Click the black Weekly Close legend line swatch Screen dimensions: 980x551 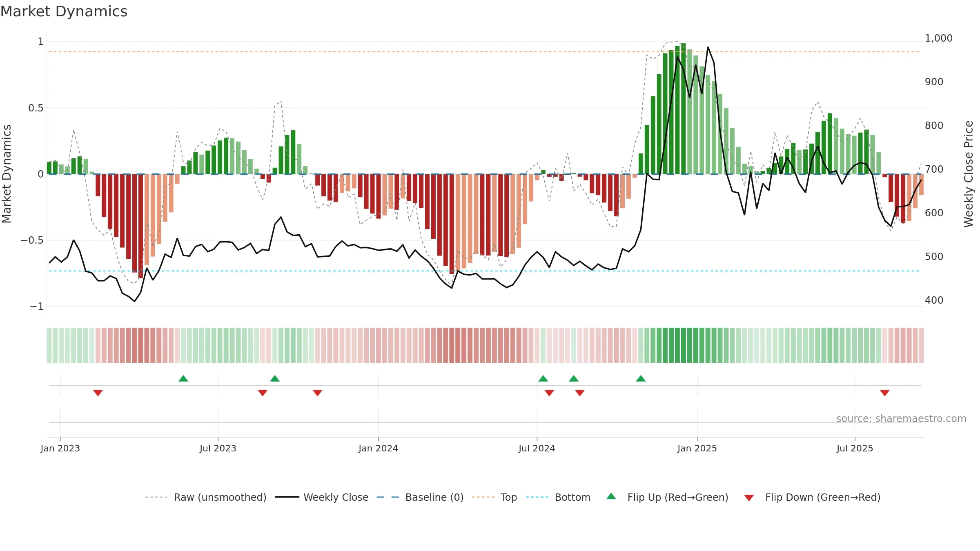click(x=287, y=497)
